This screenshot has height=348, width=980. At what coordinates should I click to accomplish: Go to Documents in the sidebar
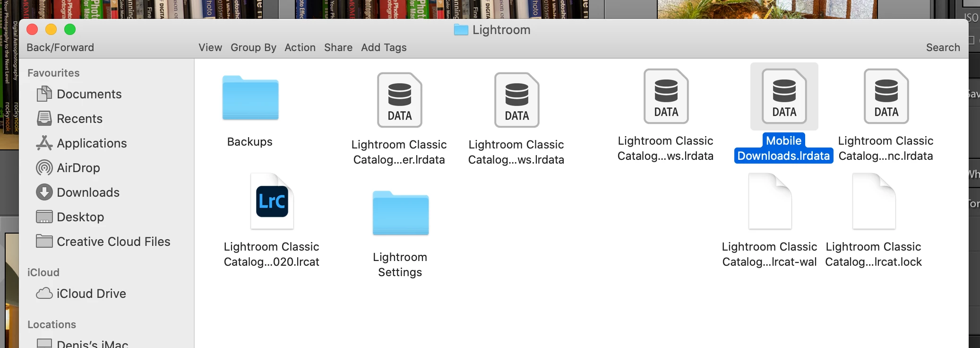(89, 94)
